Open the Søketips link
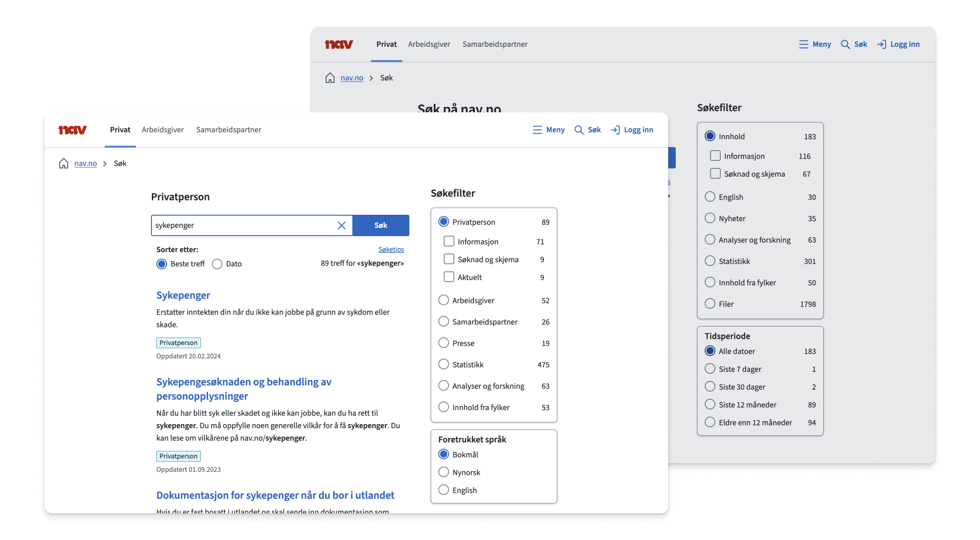Image resolution: width=980 pixels, height=540 pixels. 391,250
